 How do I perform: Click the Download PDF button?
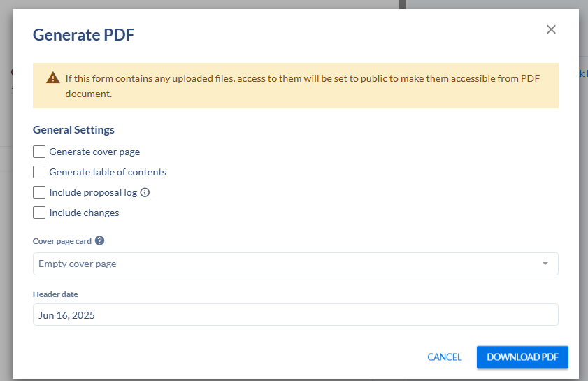point(522,357)
